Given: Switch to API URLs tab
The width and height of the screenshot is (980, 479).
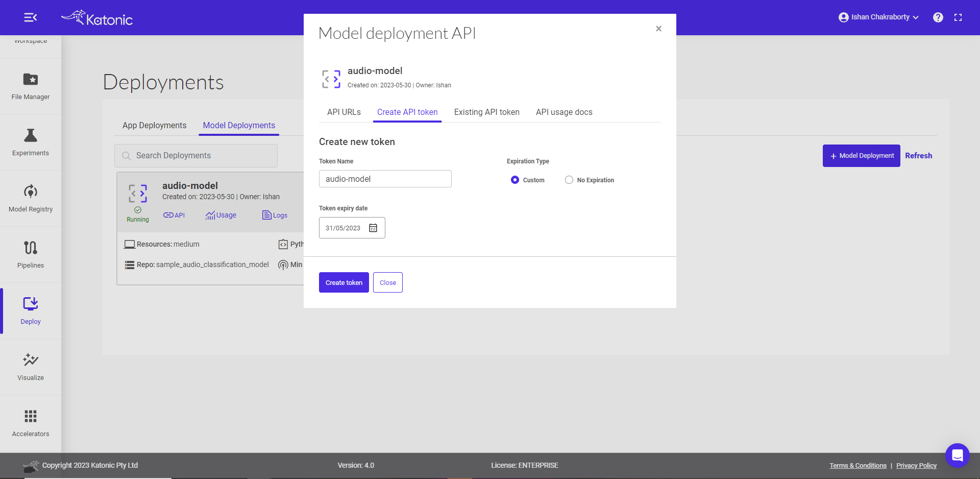Looking at the screenshot, I should tap(344, 112).
